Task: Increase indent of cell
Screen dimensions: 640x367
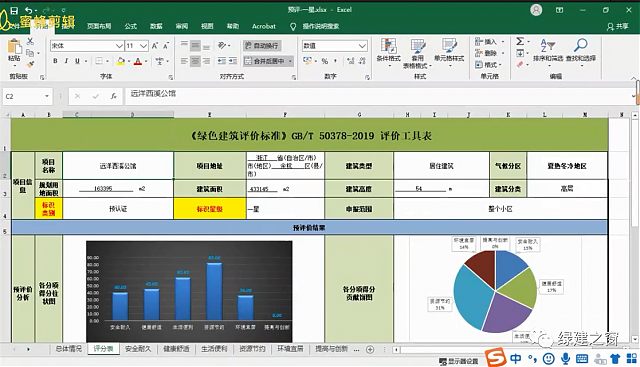Action: (x=233, y=61)
